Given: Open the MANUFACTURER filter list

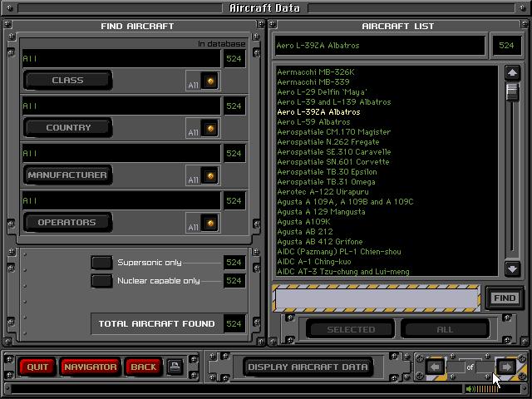Looking at the screenshot, I should point(68,175).
